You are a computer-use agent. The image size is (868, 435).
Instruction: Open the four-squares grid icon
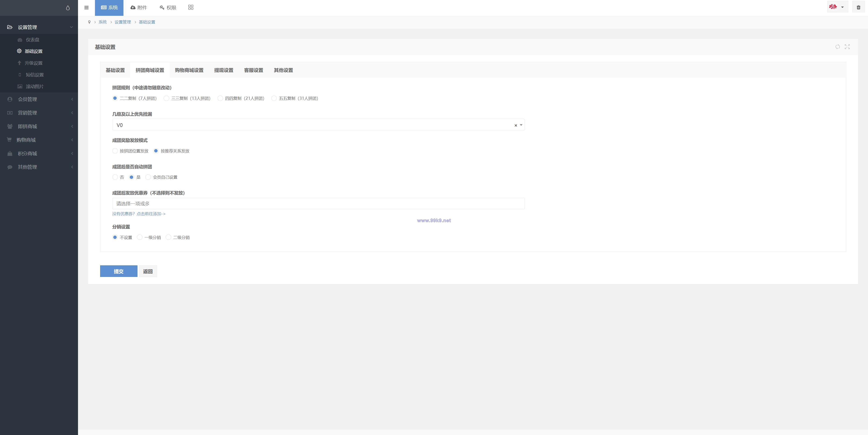pyautogui.click(x=191, y=7)
